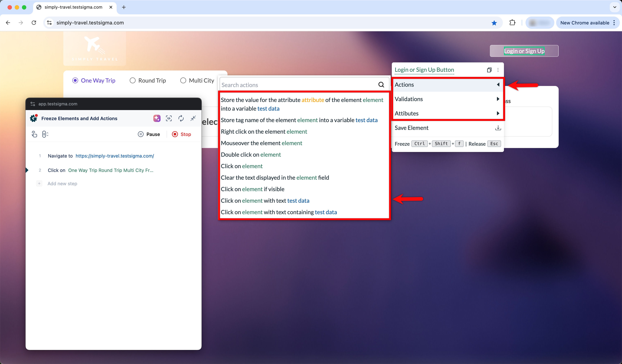Click the tap gesture icon in recorder toolbar
Viewport: 622px width, 364px height.
[34, 134]
